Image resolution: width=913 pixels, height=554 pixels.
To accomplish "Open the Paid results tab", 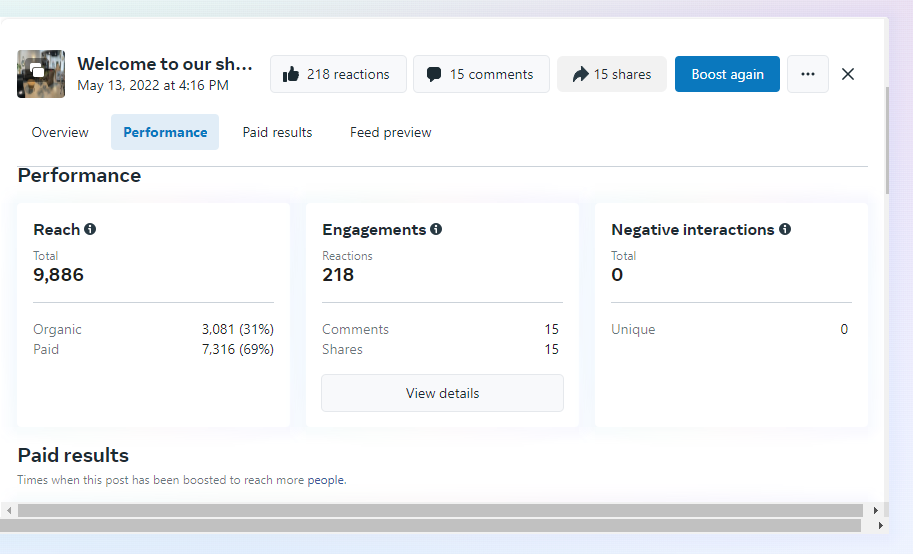I will coord(277,132).
